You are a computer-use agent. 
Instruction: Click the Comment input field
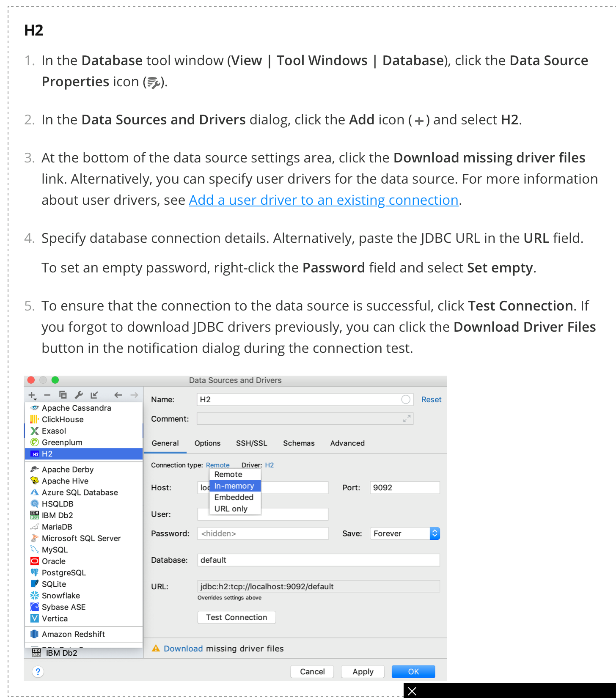click(x=305, y=419)
